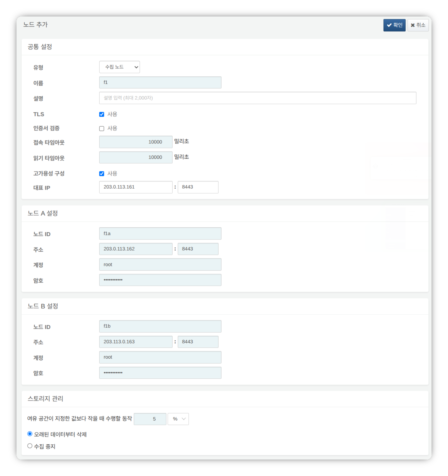Click the checkmark icon on the confirm button

[389, 25]
